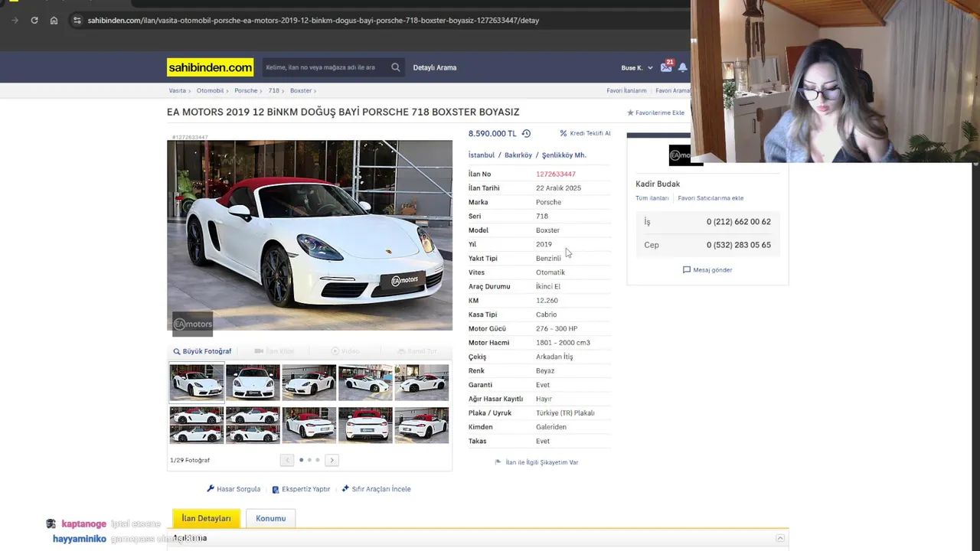Open the Buse K. account dropdown
The image size is (980, 551).
[x=637, y=67]
